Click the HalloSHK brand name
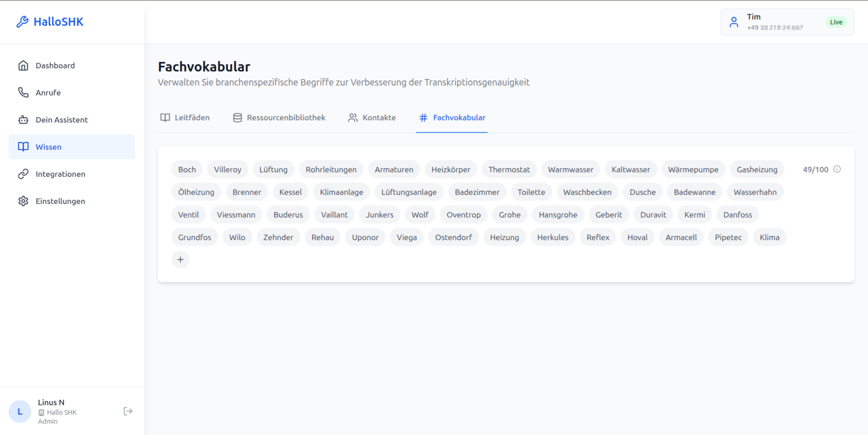The image size is (868, 435). 58,22
